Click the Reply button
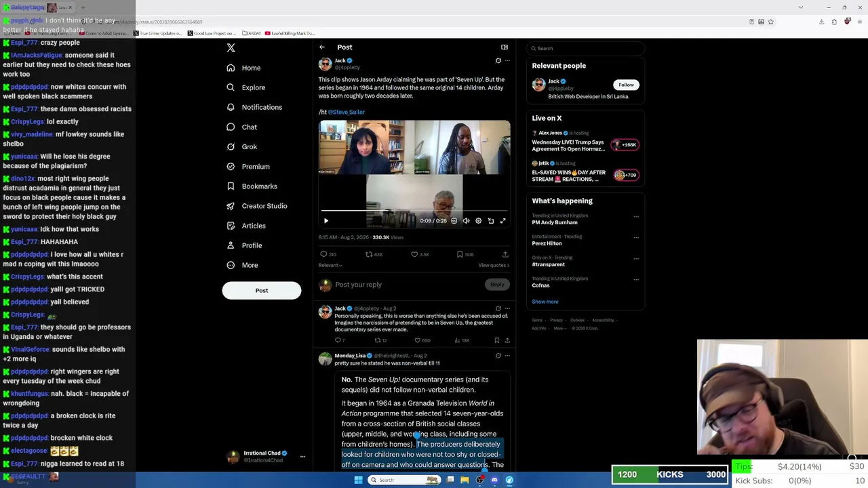Image resolution: width=868 pixels, height=488 pixels. [497, 285]
